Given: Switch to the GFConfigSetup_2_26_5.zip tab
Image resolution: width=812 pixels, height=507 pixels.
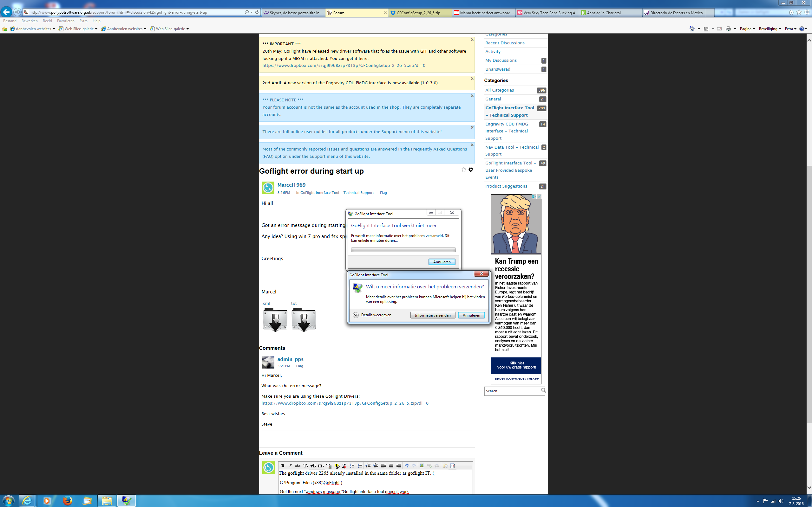Looking at the screenshot, I should (420, 13).
